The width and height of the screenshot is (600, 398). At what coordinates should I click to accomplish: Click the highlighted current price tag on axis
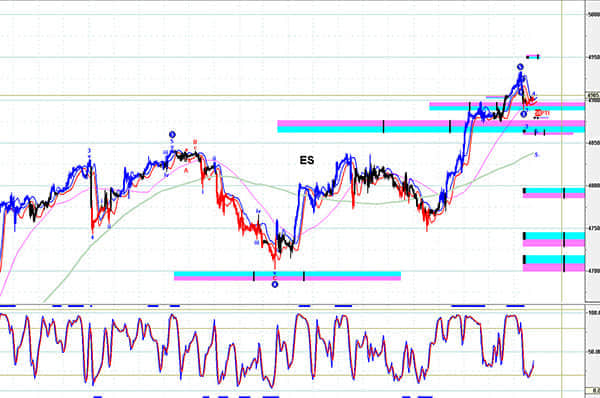click(593, 95)
